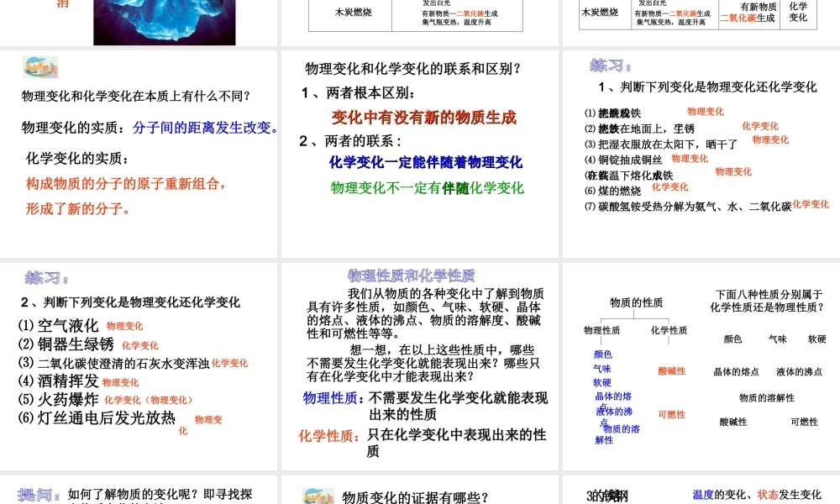Select item (3) 把湿衣服放在太阳下,晒干了
Image resolution: width=840 pixels, height=504 pixels.
click(x=661, y=144)
